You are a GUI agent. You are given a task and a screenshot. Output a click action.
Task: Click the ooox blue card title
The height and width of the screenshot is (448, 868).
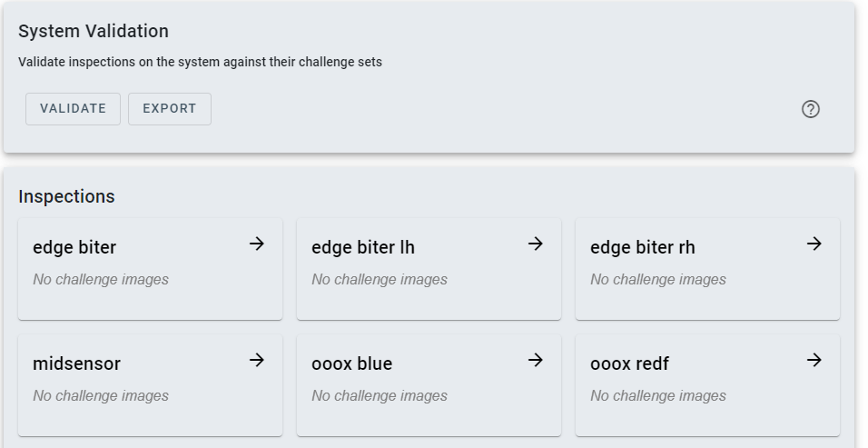pyautogui.click(x=351, y=363)
